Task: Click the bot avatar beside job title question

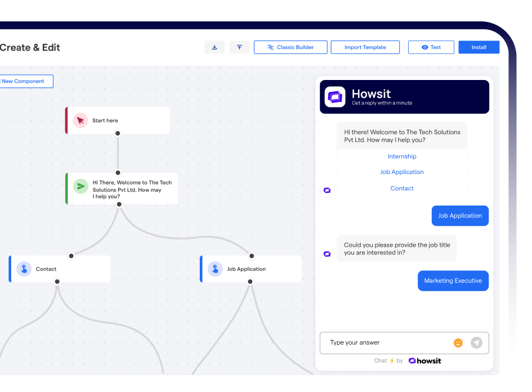Action: 327,254
